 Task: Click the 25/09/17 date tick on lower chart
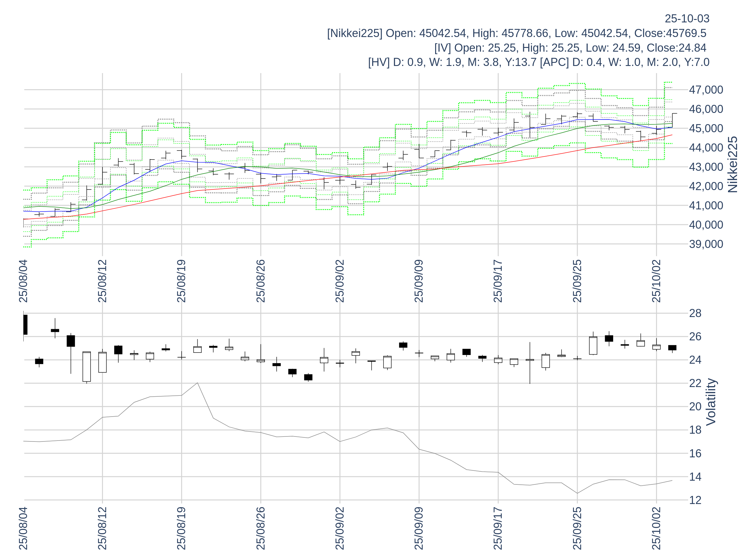(498, 528)
